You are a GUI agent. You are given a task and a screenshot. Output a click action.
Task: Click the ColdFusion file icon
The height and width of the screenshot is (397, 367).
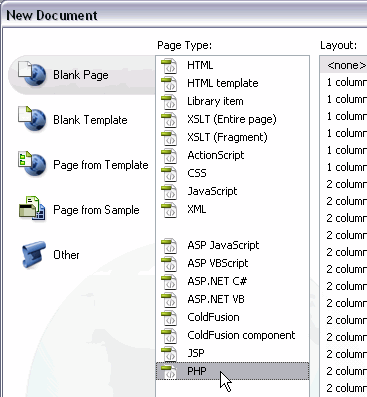point(169,318)
